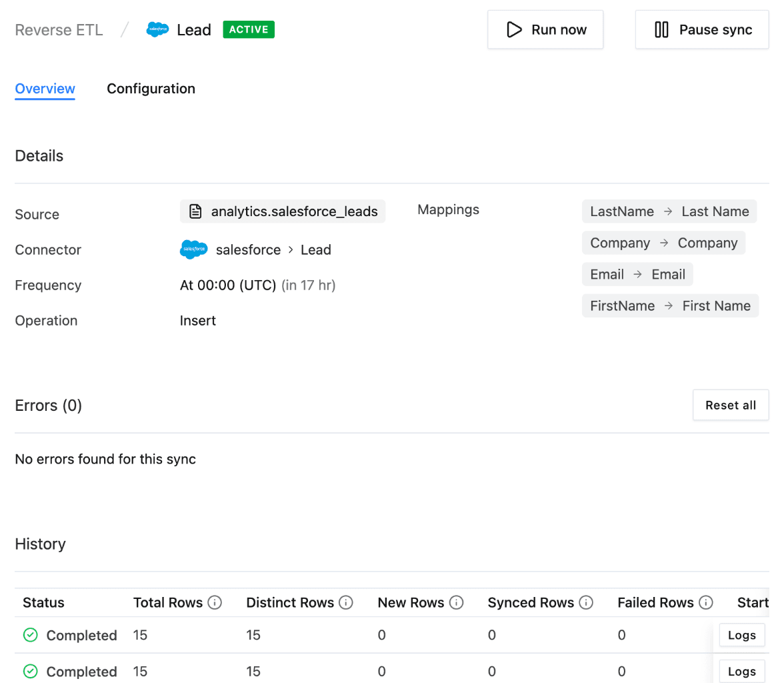Click the green check icon in the first Completed row
This screenshot has width=784, height=683.
tap(31, 635)
